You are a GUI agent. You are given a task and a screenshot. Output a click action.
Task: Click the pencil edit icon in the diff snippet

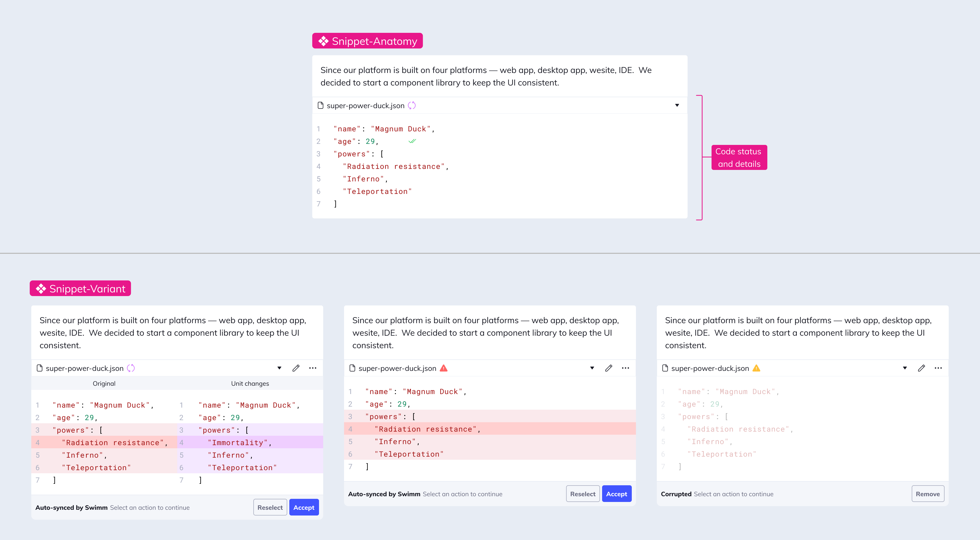click(296, 368)
